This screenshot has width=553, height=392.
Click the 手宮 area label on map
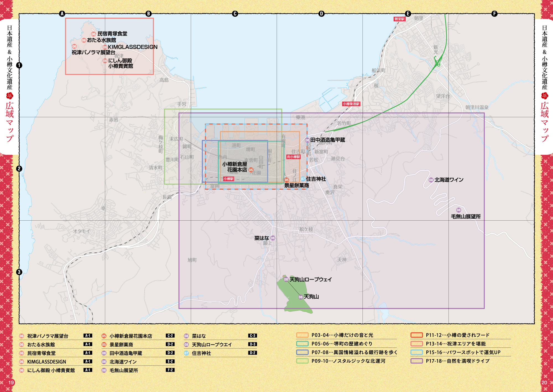[182, 104]
